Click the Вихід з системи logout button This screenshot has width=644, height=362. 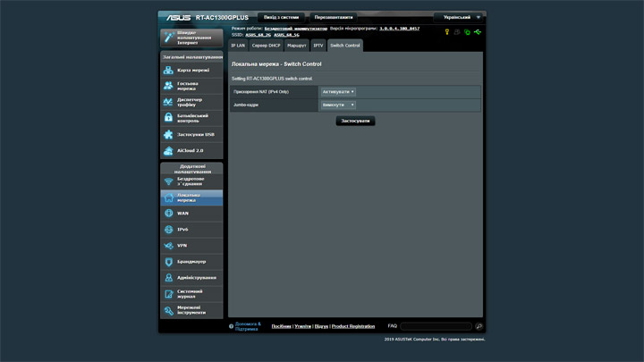pyautogui.click(x=282, y=17)
